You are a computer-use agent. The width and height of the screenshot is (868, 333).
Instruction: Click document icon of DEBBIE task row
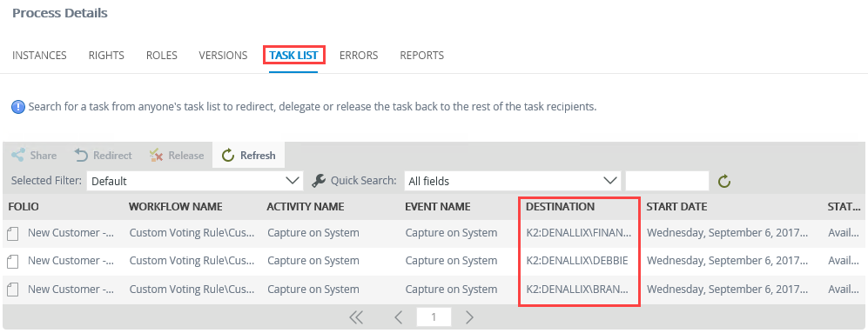(x=13, y=261)
